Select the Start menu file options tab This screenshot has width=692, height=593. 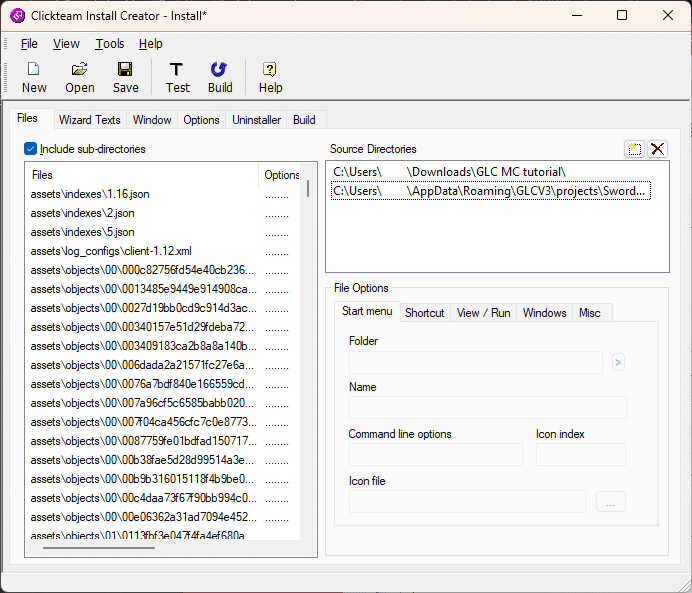pos(367,312)
